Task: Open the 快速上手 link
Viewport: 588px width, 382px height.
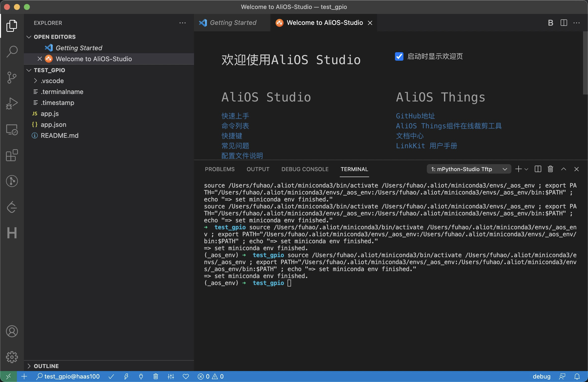Action: 235,116
